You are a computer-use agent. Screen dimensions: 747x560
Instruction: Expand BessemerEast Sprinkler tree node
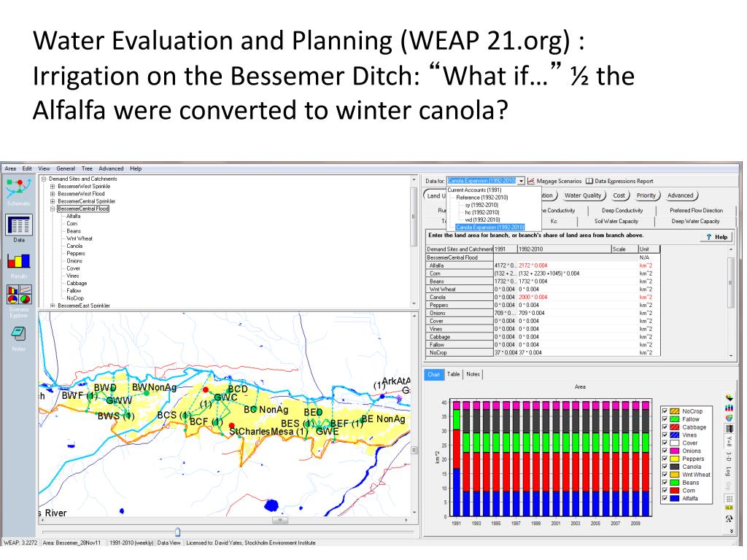(x=53, y=306)
